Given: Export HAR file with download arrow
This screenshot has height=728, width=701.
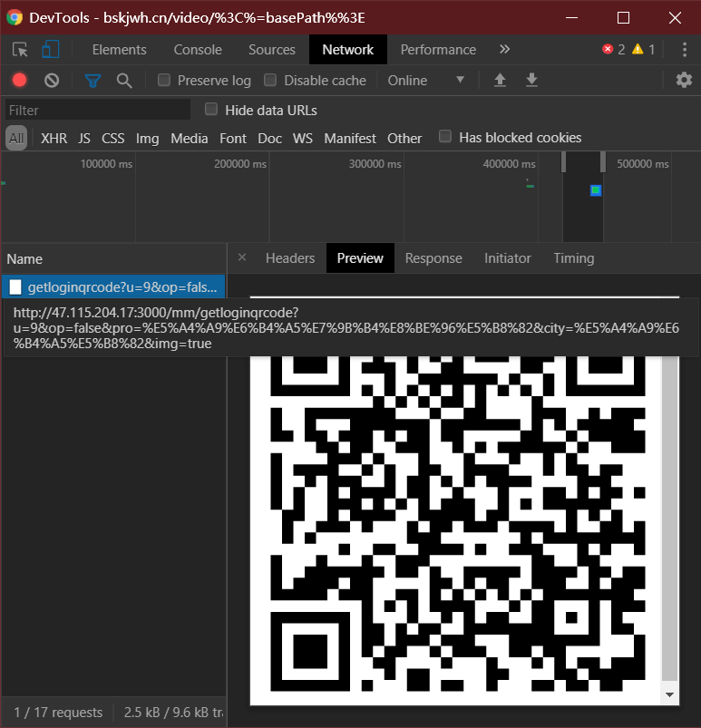Looking at the screenshot, I should tap(531, 81).
